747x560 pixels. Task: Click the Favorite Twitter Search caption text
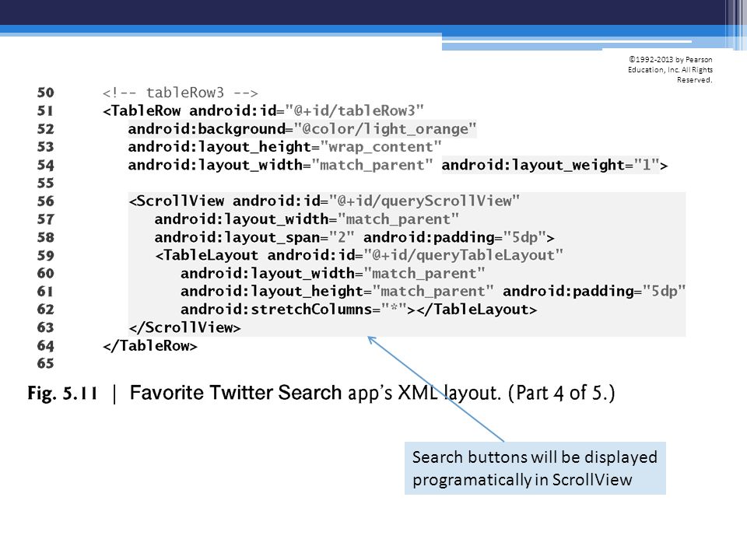(315, 394)
